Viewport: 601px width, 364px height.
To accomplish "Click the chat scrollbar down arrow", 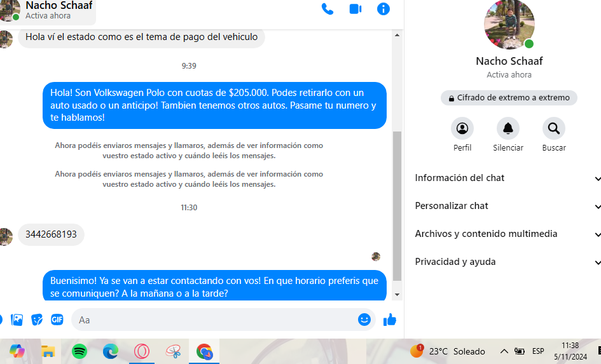I will tap(397, 294).
